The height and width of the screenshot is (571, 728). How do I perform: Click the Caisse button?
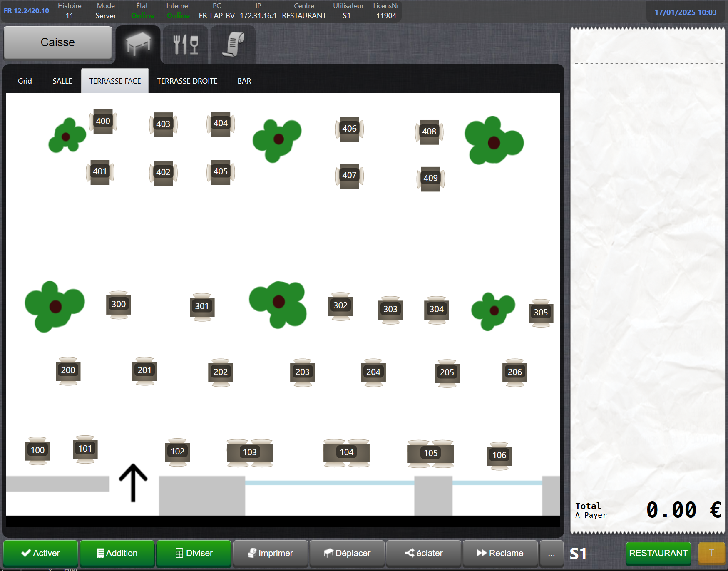(58, 42)
